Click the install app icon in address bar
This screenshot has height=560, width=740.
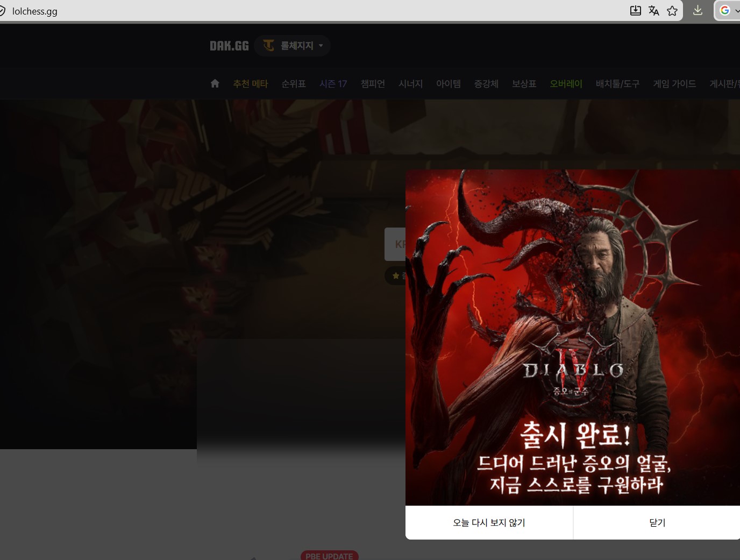point(636,11)
